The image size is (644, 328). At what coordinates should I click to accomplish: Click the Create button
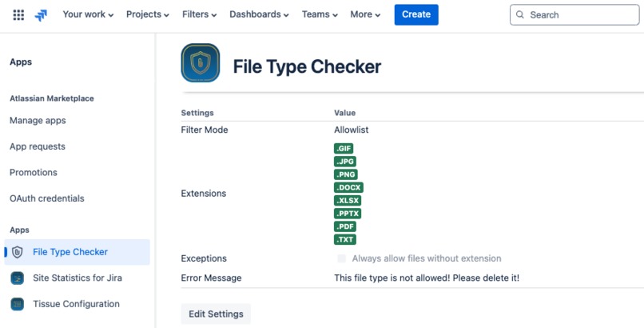coord(416,14)
